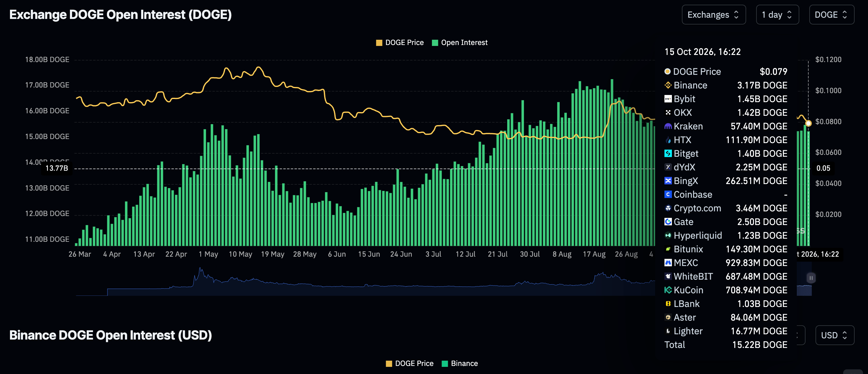Viewport: 868px width, 374px height.
Task: Click the WhiteBIT 687.48M DOGE value
Action: (x=756, y=276)
